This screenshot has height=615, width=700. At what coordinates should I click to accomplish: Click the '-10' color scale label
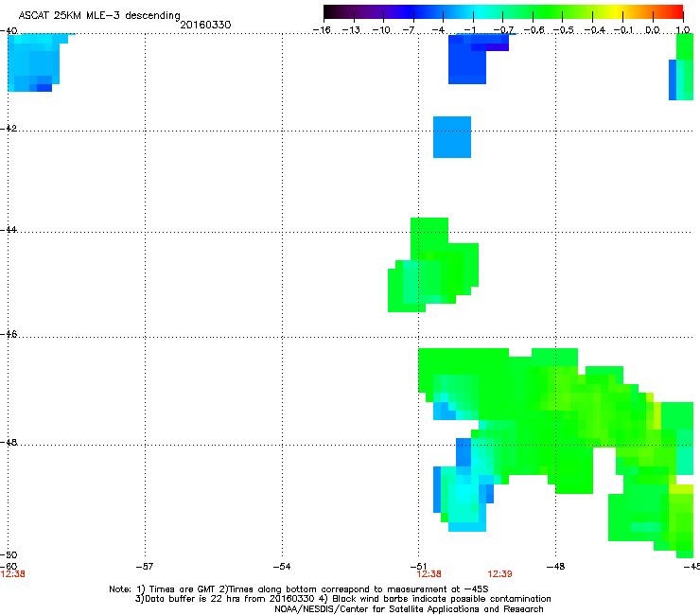[381, 30]
